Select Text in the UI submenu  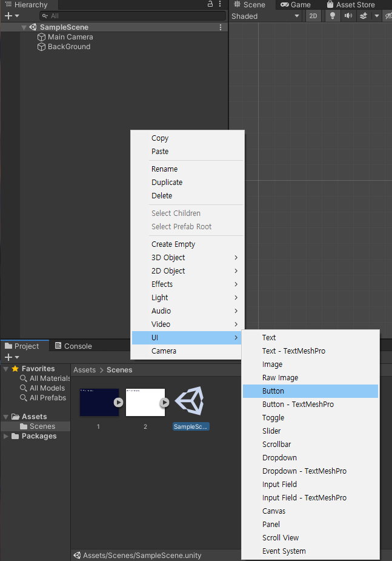pos(310,338)
